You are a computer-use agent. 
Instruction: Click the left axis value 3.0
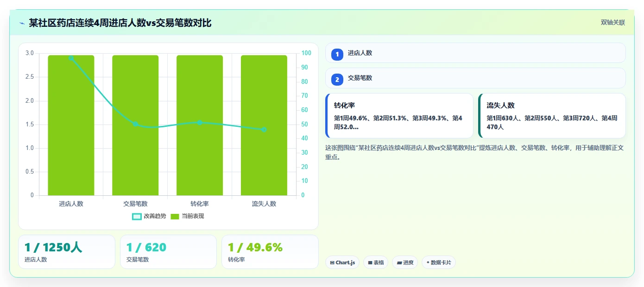(x=30, y=53)
